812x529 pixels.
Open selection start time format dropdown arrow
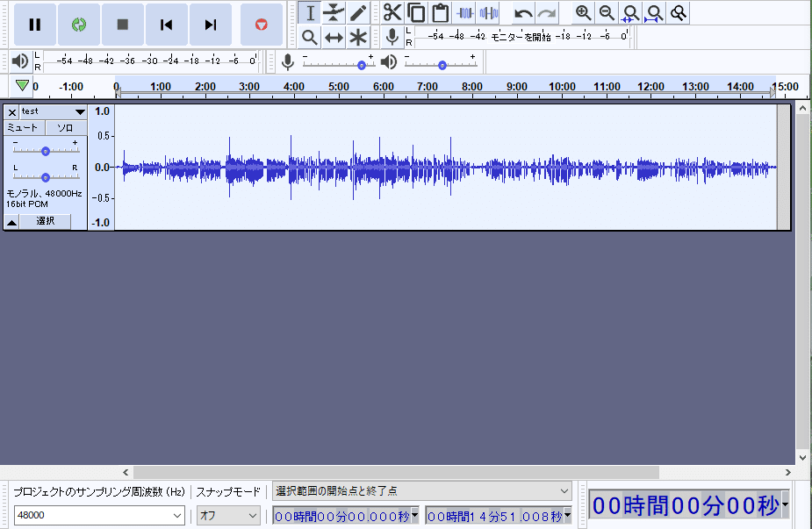[x=415, y=515]
